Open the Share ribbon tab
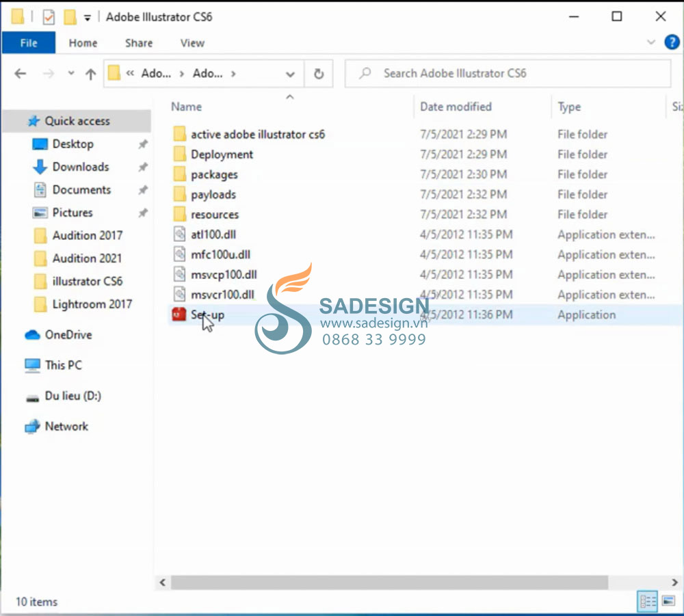The height and width of the screenshot is (616, 684). click(x=139, y=42)
